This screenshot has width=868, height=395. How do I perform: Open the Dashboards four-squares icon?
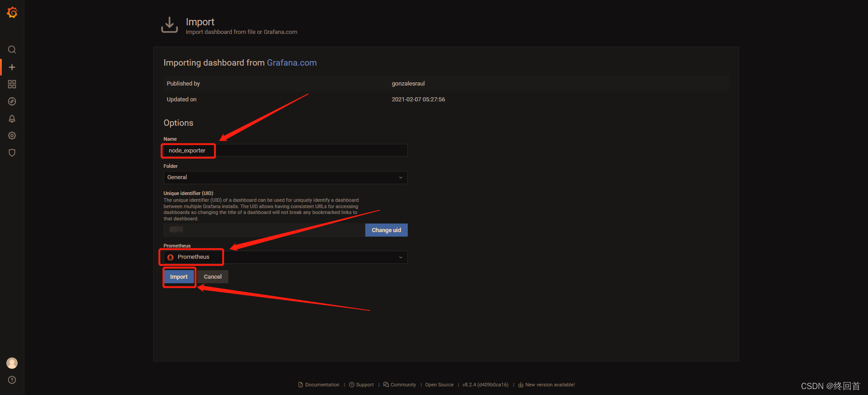[x=12, y=84]
